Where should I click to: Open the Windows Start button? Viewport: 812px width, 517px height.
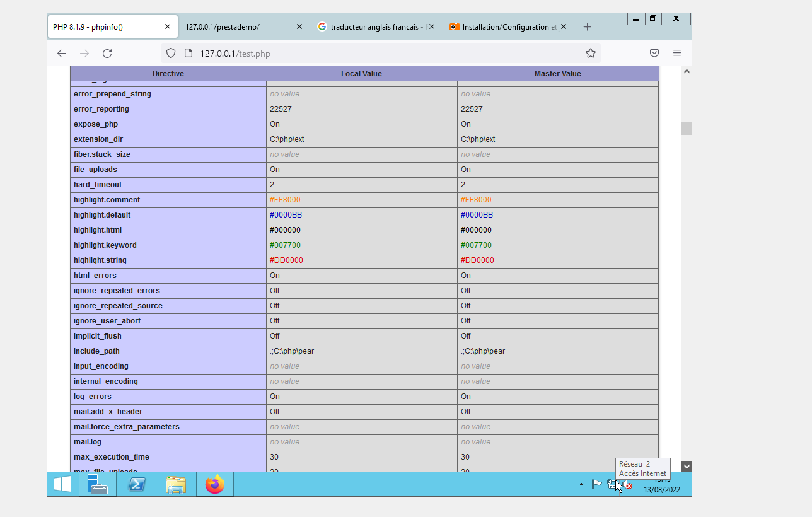(62, 484)
